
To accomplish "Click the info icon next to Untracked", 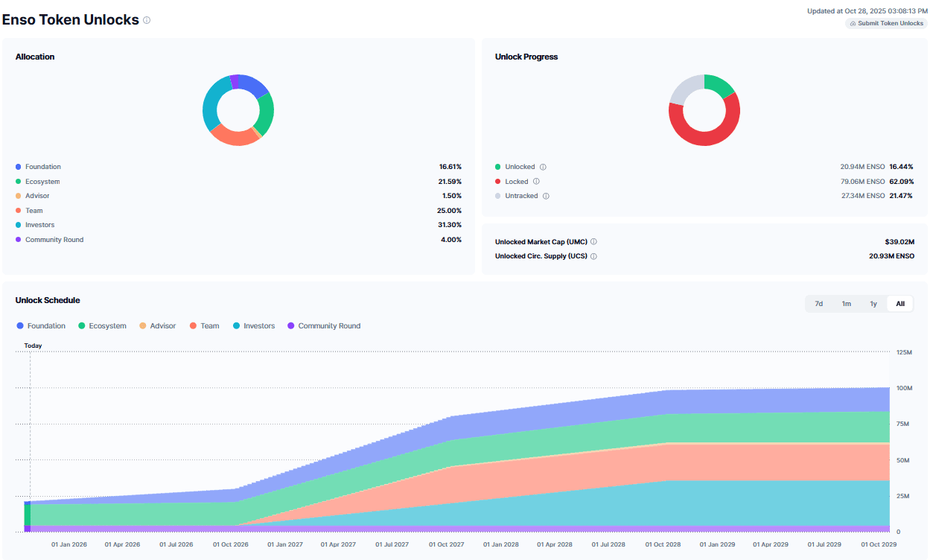I will coord(546,196).
